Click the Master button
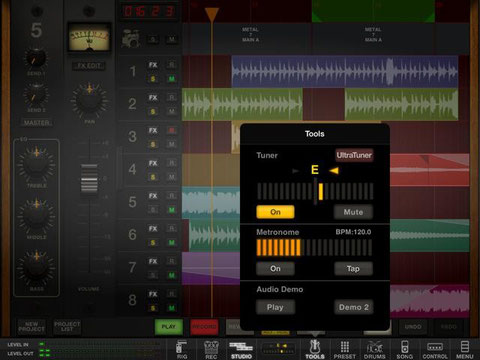 (x=37, y=123)
